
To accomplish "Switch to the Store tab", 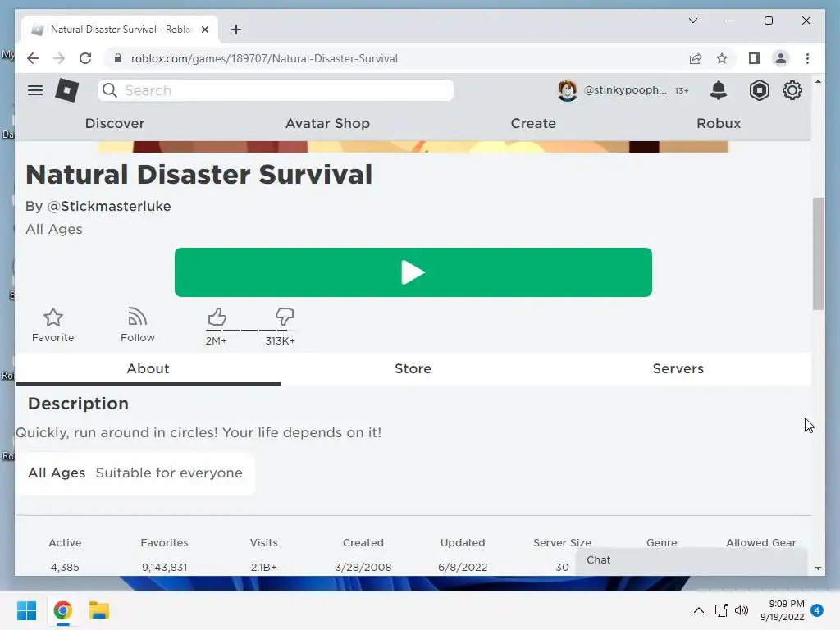I will (413, 368).
